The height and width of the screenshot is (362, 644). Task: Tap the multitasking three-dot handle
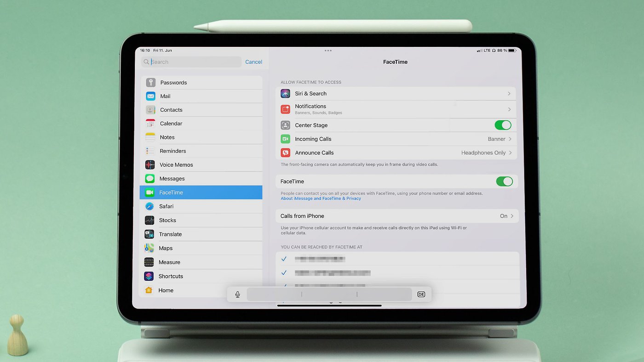tap(328, 51)
